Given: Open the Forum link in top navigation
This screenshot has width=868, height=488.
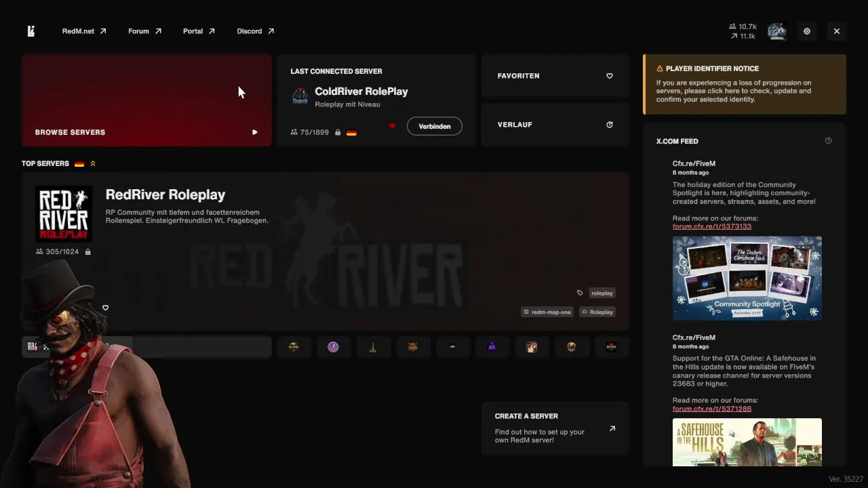Looking at the screenshot, I should point(144,31).
